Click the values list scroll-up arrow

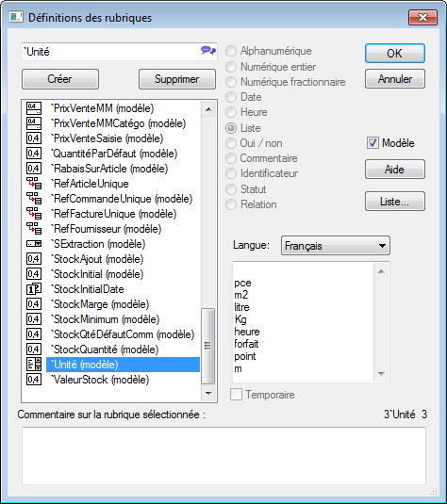tap(381, 271)
